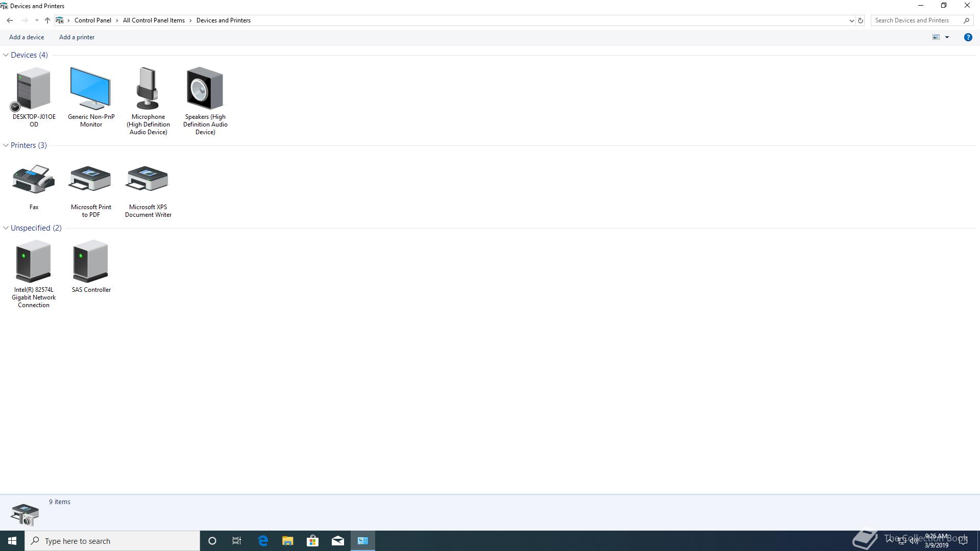This screenshot has height=551, width=980.
Task: Collapse the Unspecified (2) group
Action: pos(6,228)
